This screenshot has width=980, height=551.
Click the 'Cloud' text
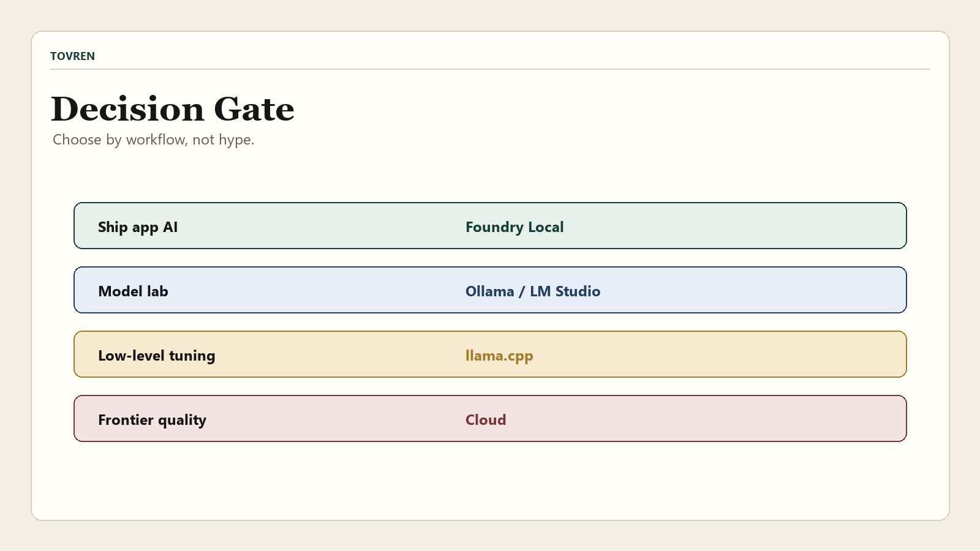click(486, 420)
